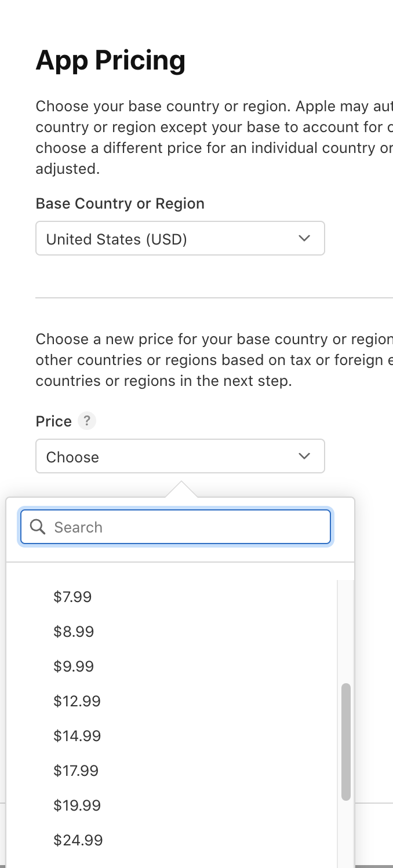
Task: Select the $7.99 price option
Action: [72, 597]
